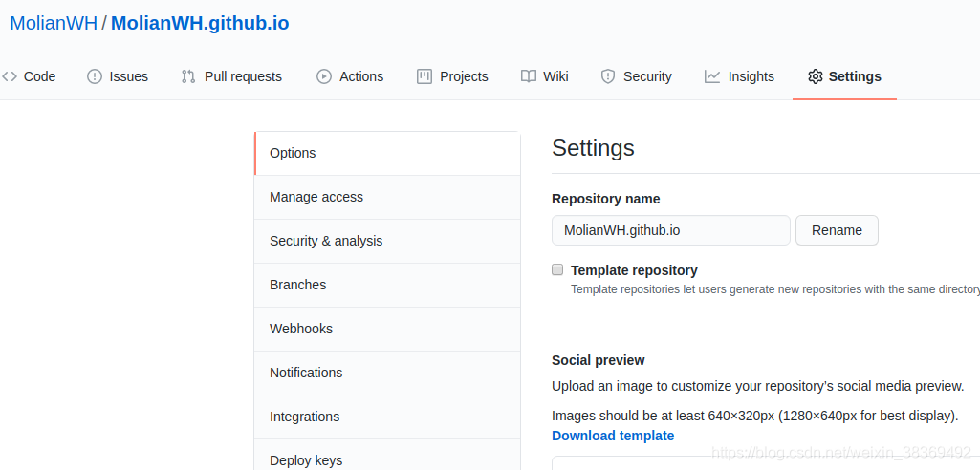
Task: Open the MolianWH.github.io repository link
Action: 200,23
